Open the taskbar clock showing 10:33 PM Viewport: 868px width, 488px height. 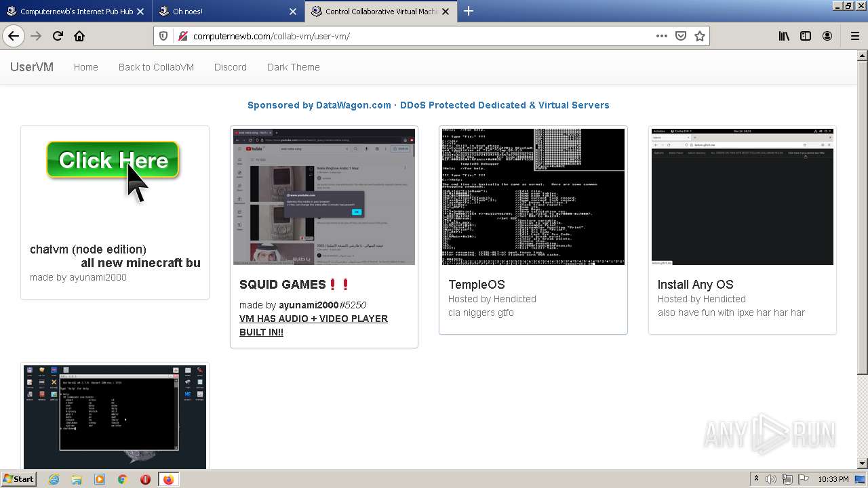pyautogui.click(x=833, y=479)
